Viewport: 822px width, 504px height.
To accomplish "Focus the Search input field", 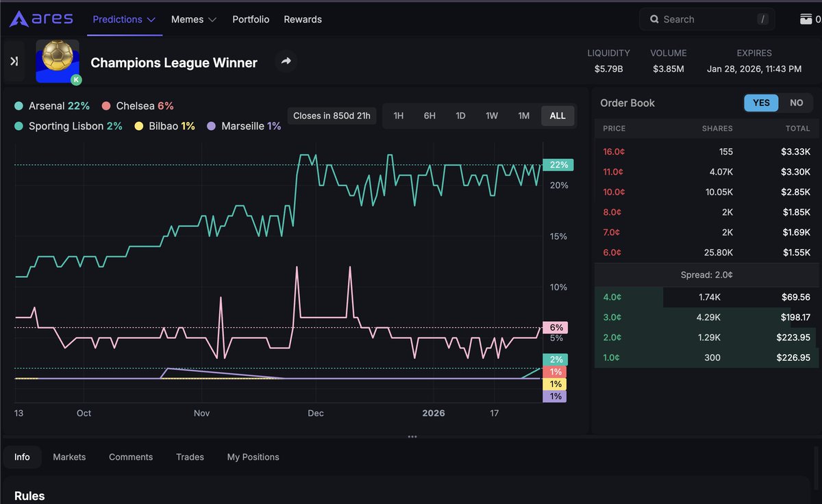I will pyautogui.click(x=708, y=19).
